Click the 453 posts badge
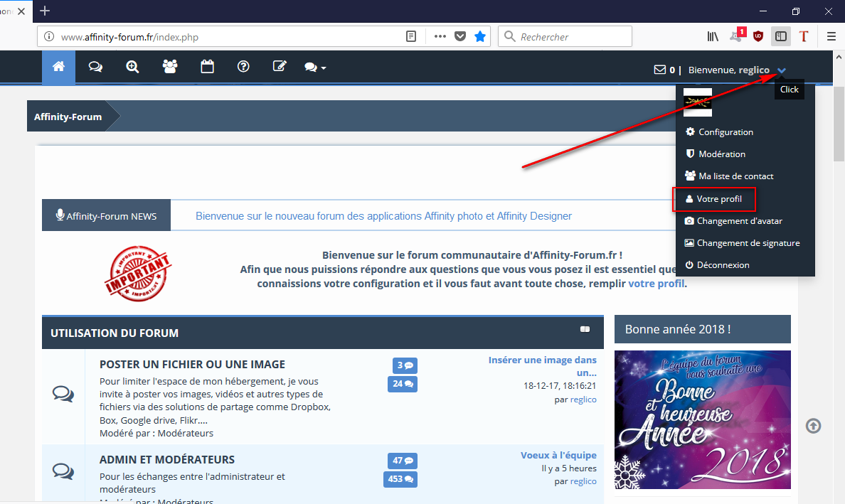Screen dimensions: 845x504 [400, 479]
